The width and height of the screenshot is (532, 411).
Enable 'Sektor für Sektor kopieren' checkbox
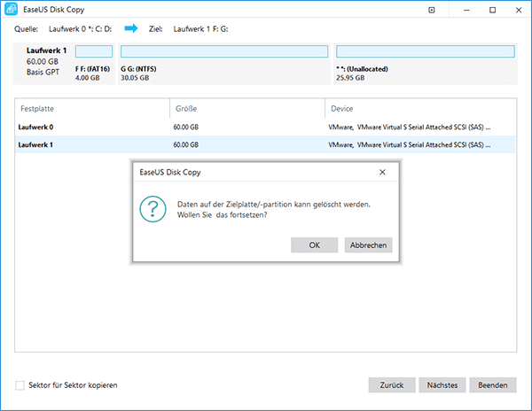pyautogui.click(x=20, y=385)
